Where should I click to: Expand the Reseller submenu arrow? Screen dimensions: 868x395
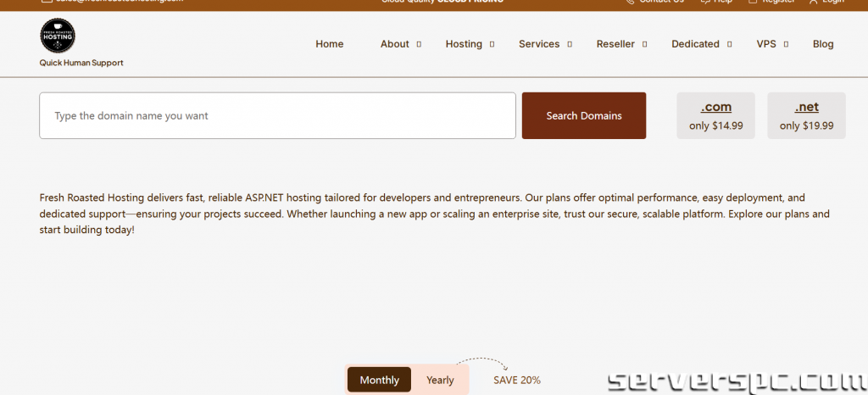[644, 44]
